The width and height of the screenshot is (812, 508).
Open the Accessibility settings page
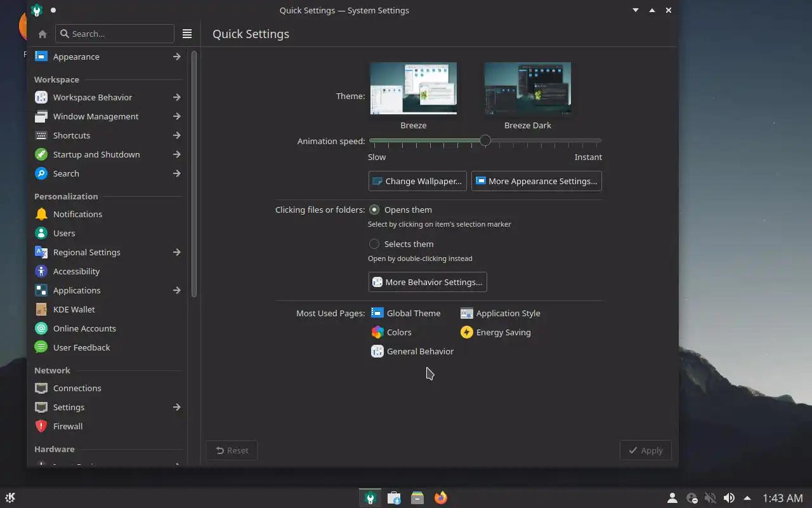[108, 271]
